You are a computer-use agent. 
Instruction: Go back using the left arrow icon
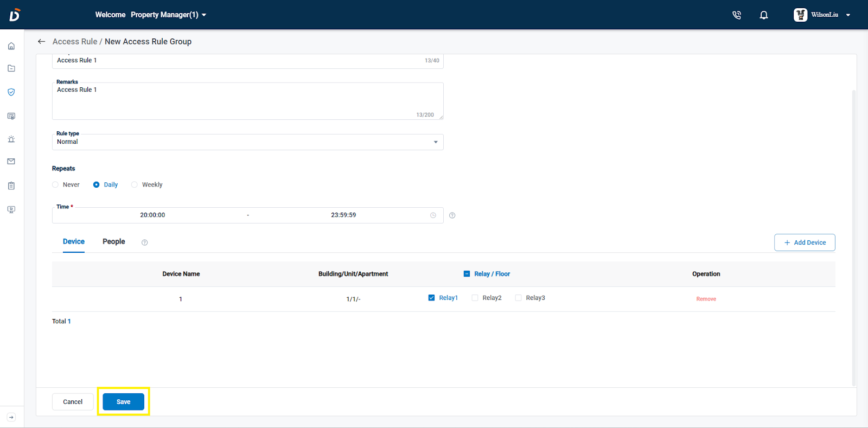(x=41, y=42)
